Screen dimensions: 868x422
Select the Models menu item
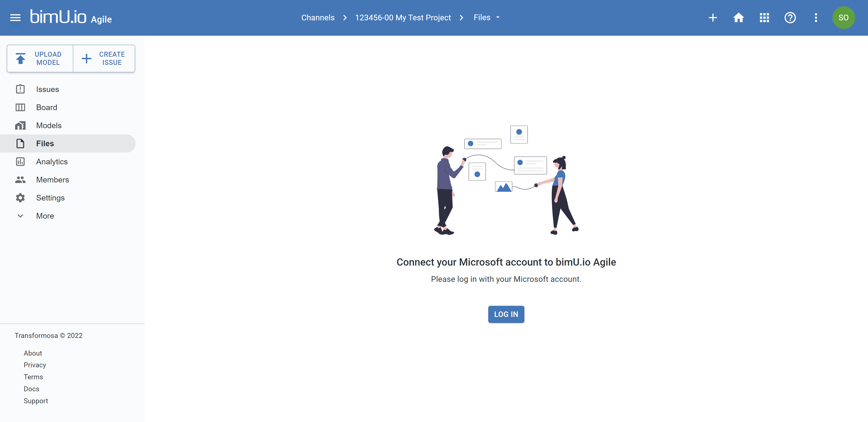[68, 125]
